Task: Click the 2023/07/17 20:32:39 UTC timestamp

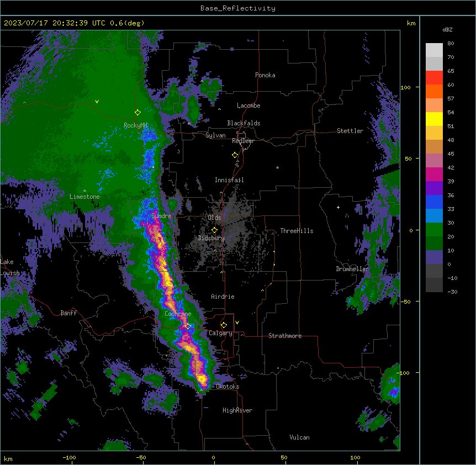Action: click(x=55, y=23)
